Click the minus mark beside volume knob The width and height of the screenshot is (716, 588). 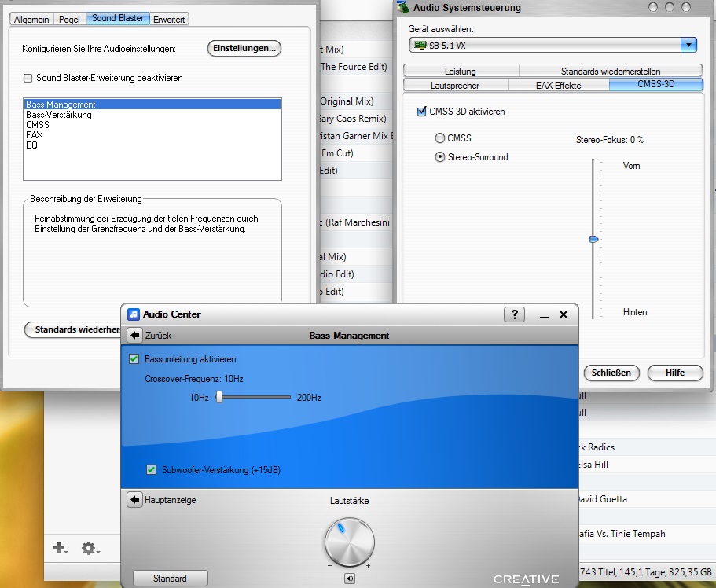coord(329,566)
